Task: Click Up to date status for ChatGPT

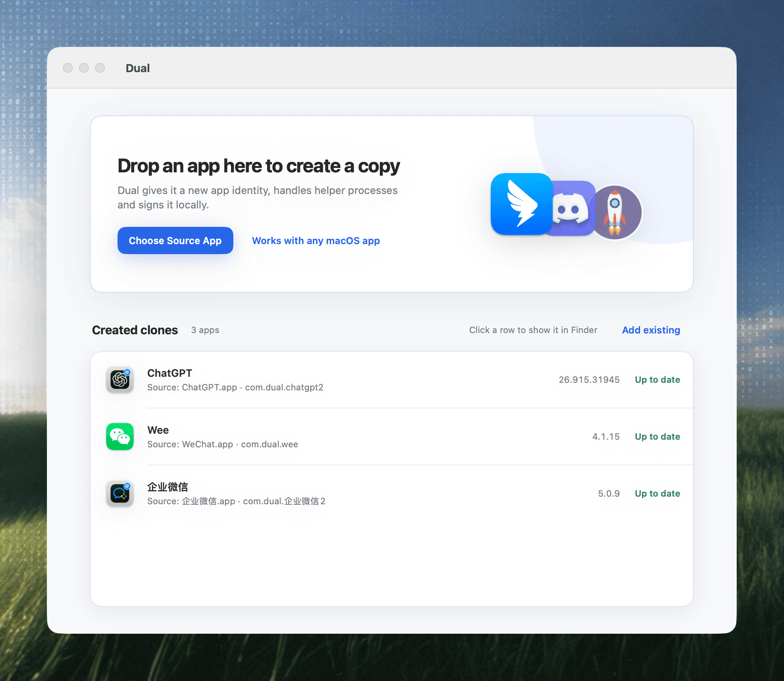Action: coord(657,380)
